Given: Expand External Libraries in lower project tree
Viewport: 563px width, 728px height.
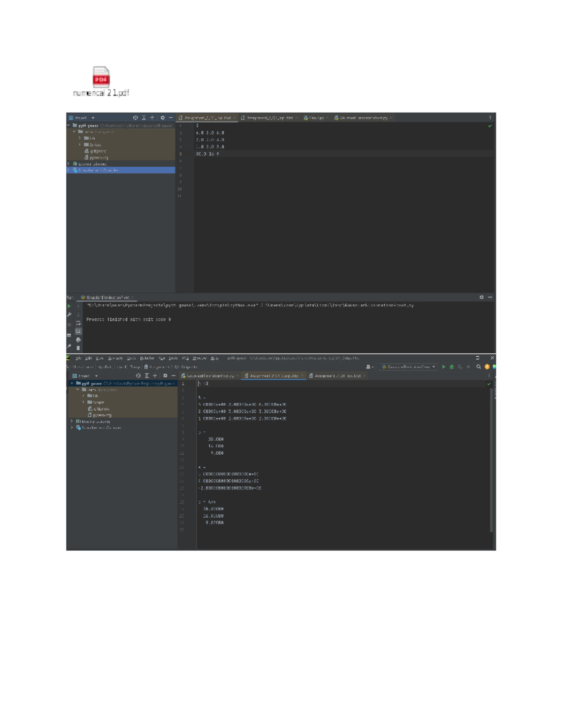Looking at the screenshot, I should point(72,421).
